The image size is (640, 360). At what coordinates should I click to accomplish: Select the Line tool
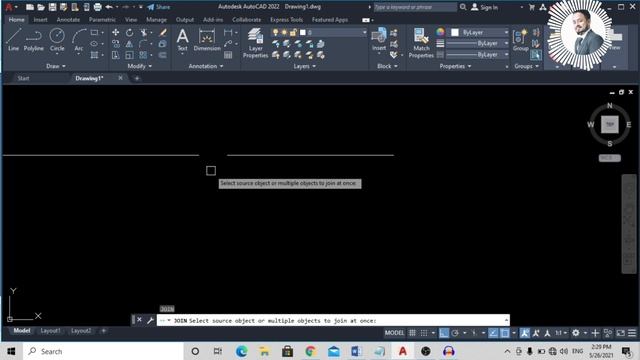(x=13, y=40)
